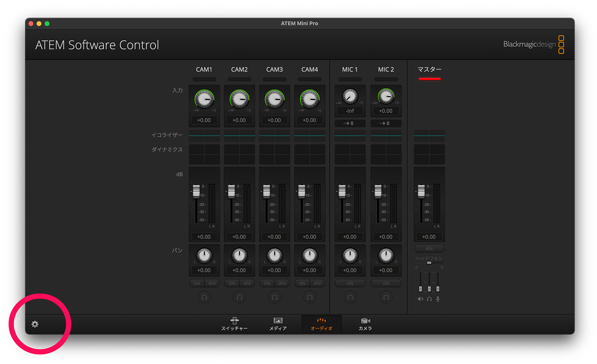Viewport: 597px width, 364px height.
Task: Click the CAM4 pan value field
Action: point(310,270)
